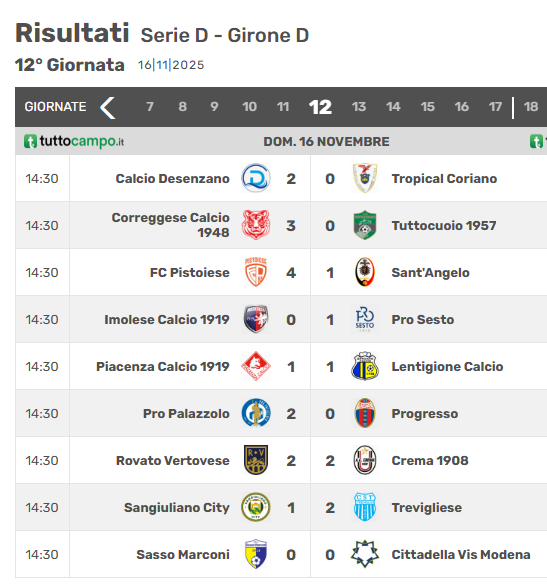
Task: Open giornata 7 results
Action: [150, 107]
